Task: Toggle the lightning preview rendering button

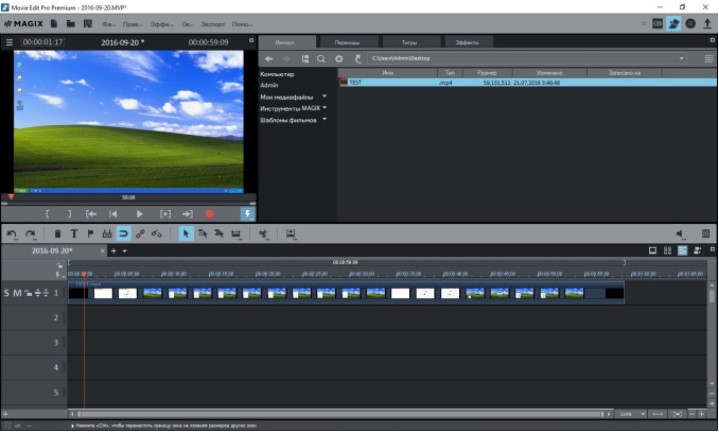Action: (x=248, y=214)
